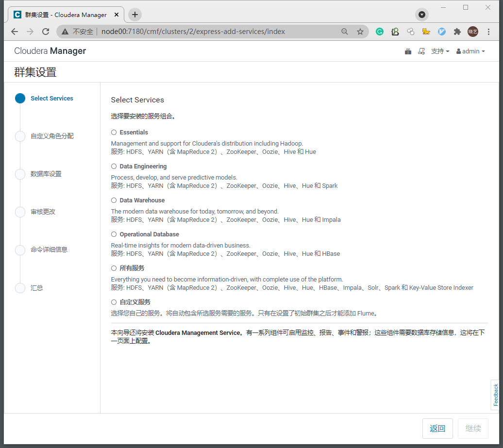Click the grey circles extension icon
Image resolution: width=503 pixels, height=448 pixels.
click(x=411, y=32)
